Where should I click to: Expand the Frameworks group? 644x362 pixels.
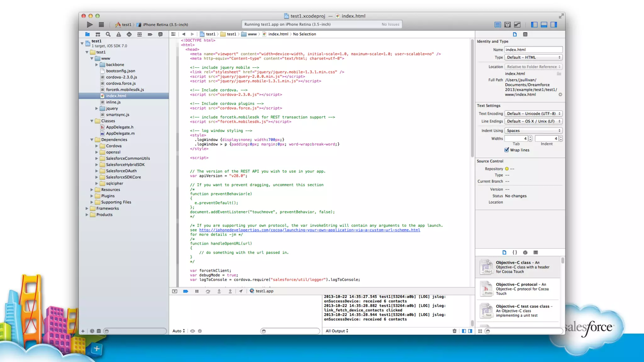pos(87,208)
